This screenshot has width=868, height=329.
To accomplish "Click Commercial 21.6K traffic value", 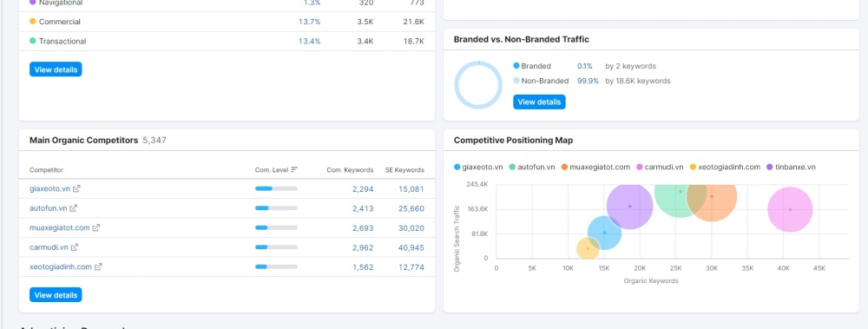I will coord(413,22).
